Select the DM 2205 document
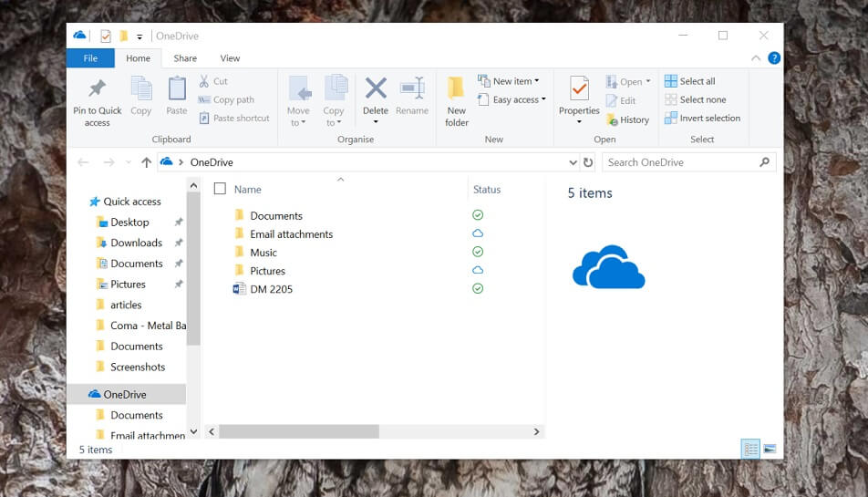Viewport: 868px width, 497px height. [x=263, y=289]
